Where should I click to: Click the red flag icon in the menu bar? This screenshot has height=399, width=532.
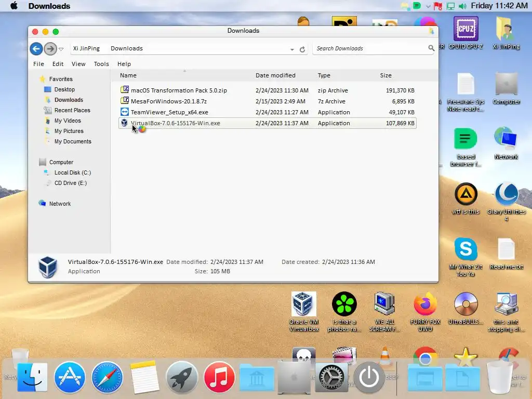coord(438,6)
